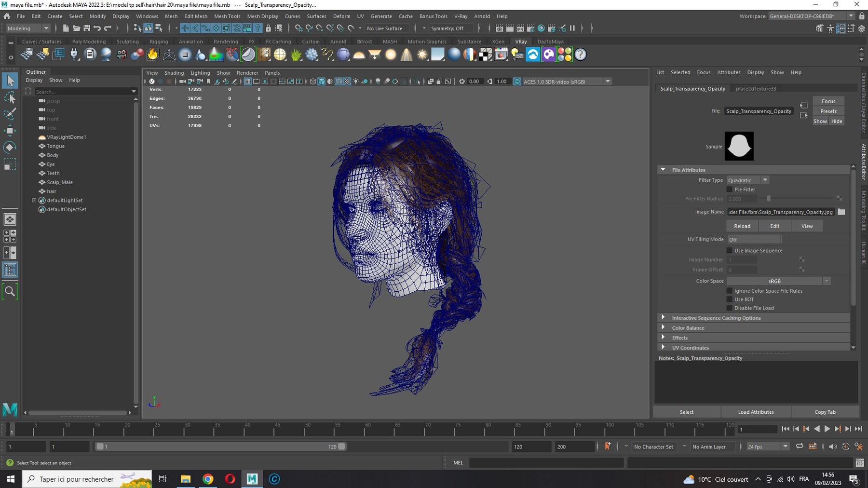Choose the Move tool in toolbox

coord(10,131)
